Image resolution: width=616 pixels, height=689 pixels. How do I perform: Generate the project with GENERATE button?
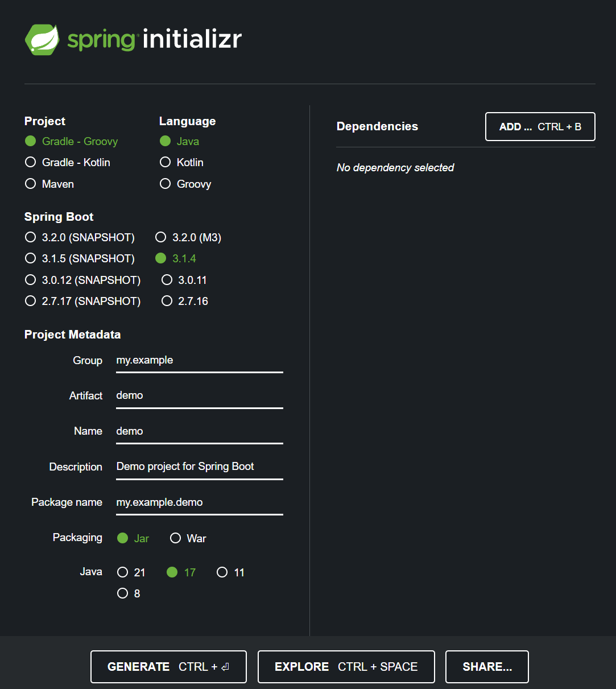(x=168, y=667)
